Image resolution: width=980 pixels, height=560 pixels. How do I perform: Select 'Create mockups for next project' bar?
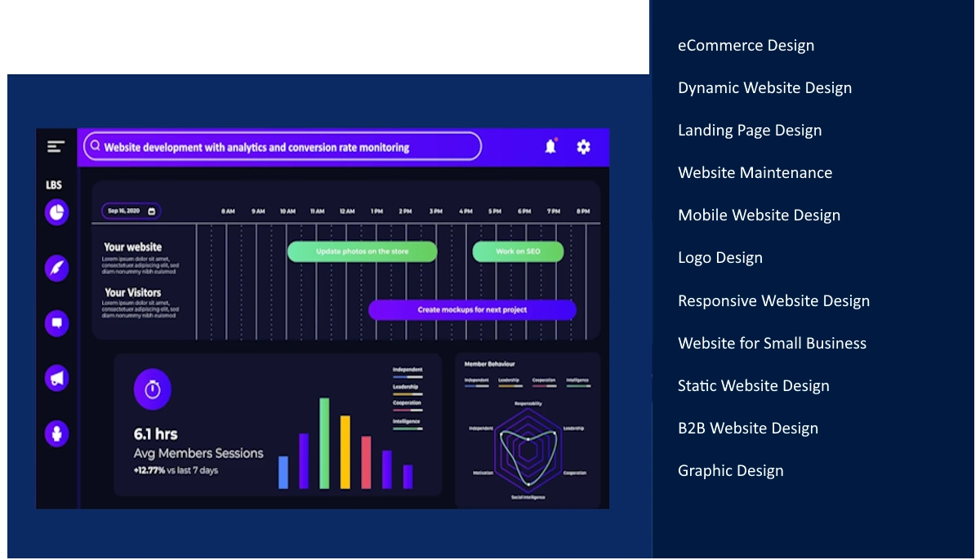point(472,310)
